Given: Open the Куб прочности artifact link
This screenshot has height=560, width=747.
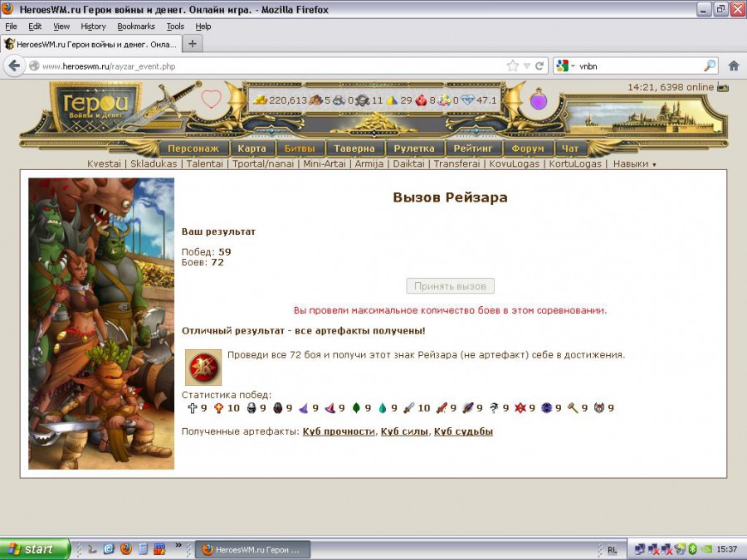Looking at the screenshot, I should [339, 431].
